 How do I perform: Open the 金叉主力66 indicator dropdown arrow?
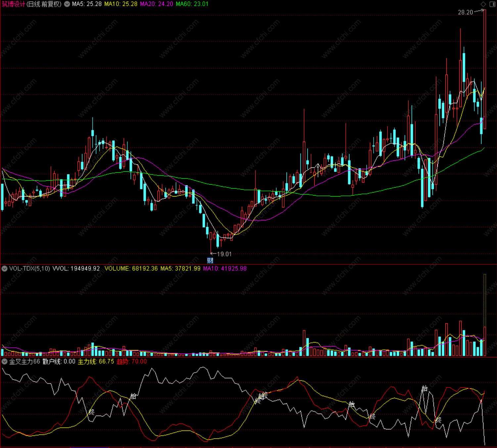(5, 361)
